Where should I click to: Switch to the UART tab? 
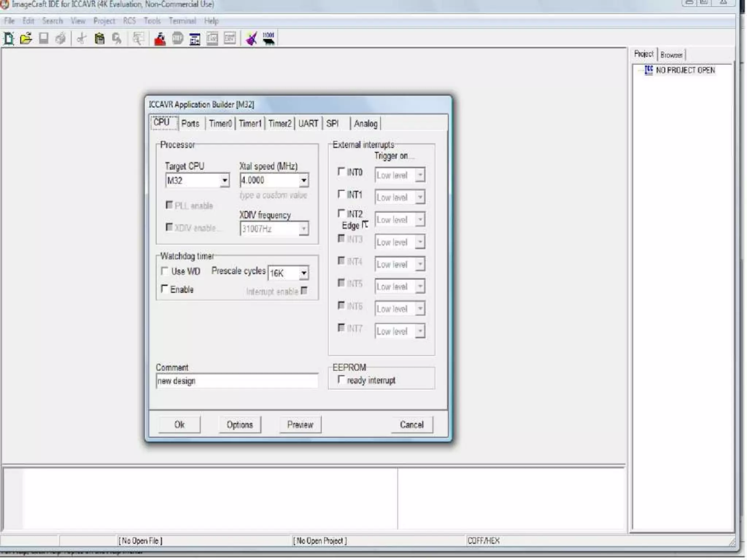309,124
